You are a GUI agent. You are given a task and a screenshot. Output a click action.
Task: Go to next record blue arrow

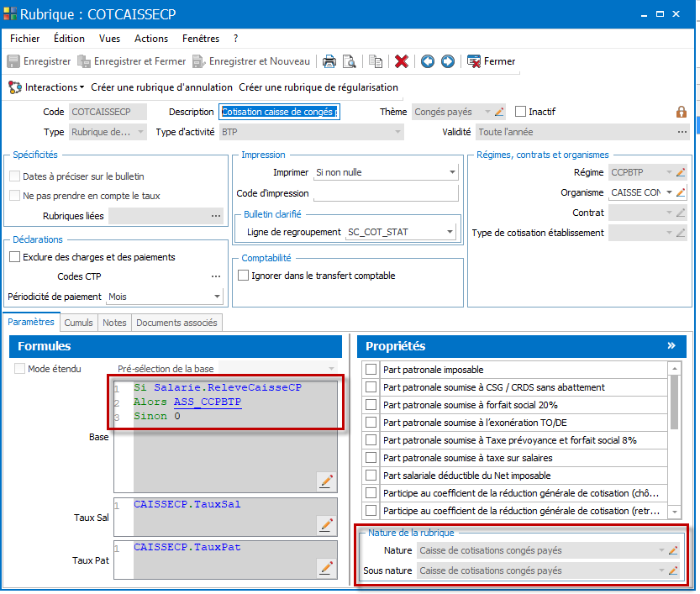(x=448, y=61)
